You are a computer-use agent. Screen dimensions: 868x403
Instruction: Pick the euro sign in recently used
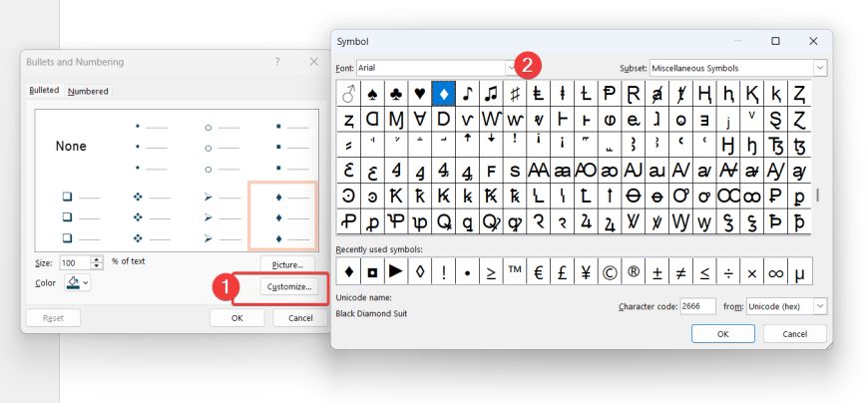[x=539, y=271]
